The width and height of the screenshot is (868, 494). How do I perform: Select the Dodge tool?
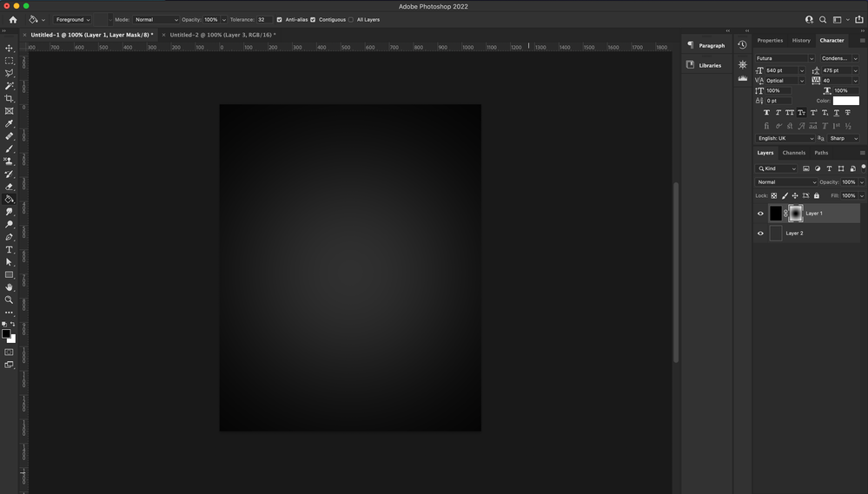9,224
